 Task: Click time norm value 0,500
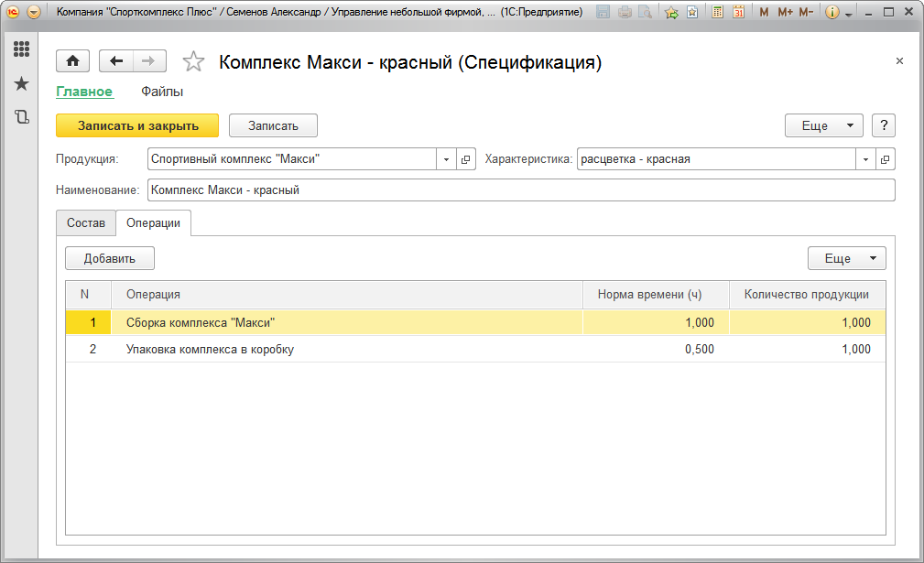point(656,349)
